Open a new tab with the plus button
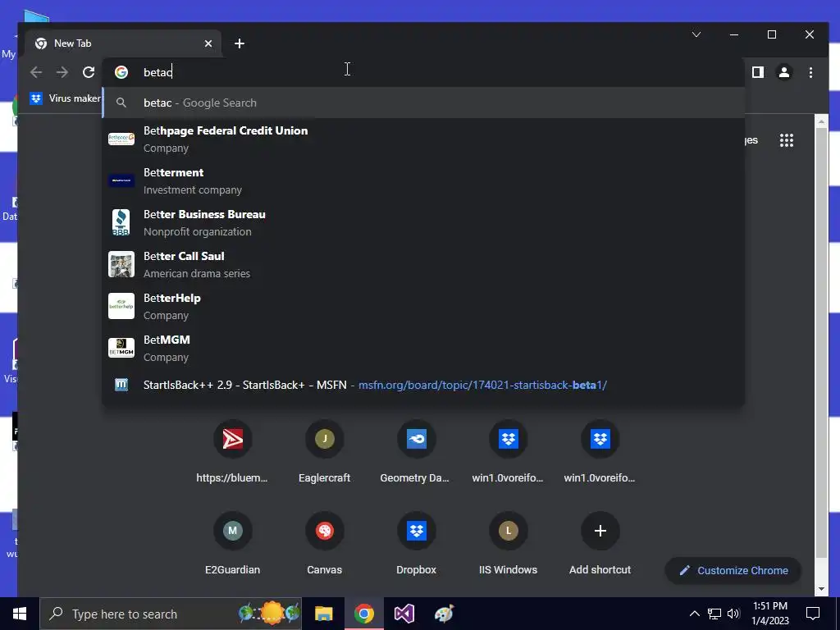 click(240, 43)
